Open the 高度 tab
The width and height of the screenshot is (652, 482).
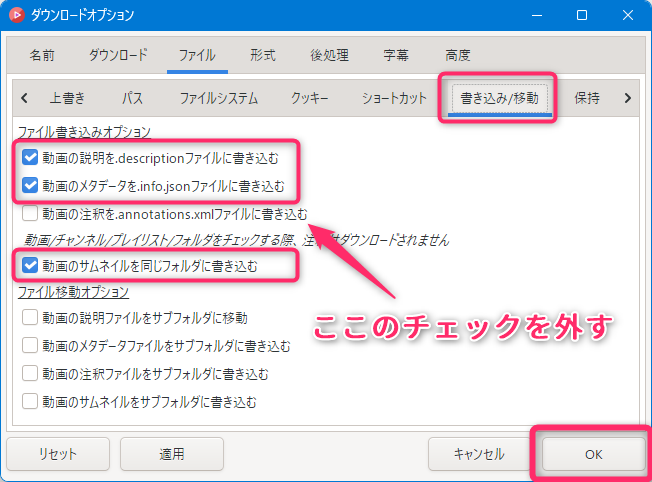pos(457,56)
